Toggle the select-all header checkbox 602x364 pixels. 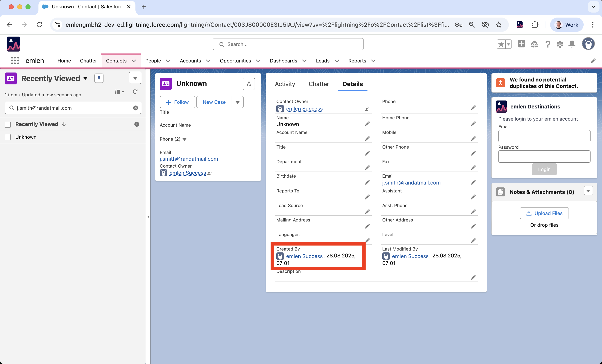8,124
